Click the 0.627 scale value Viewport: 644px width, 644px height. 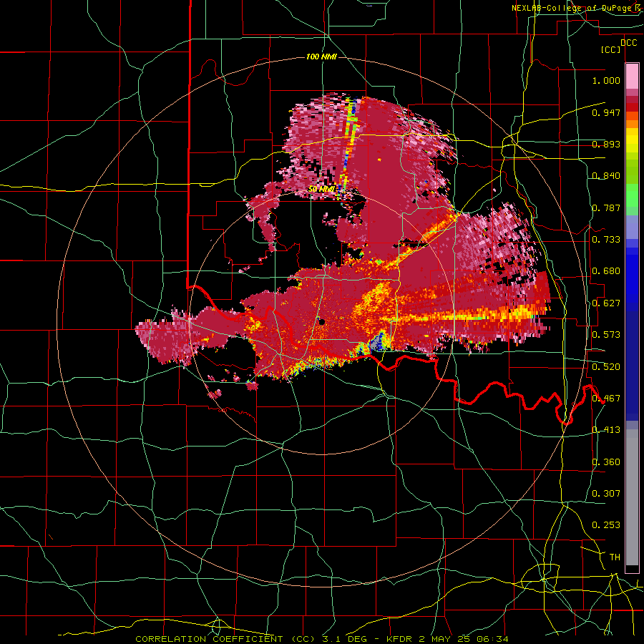606,303
